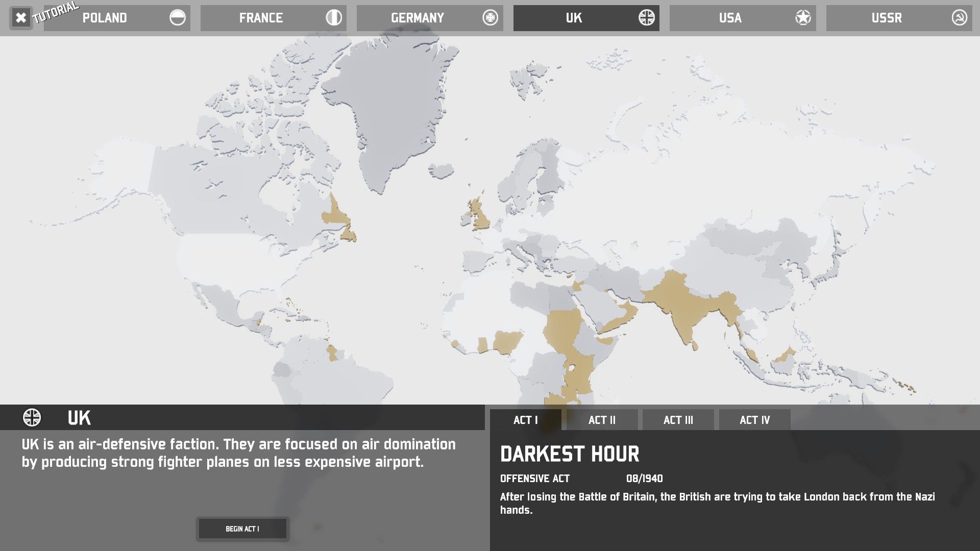Switch to the France faction tab
980x551 pixels.
(x=261, y=18)
